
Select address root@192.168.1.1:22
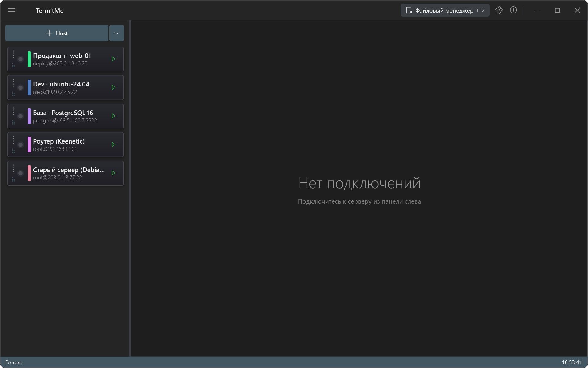(x=55, y=149)
